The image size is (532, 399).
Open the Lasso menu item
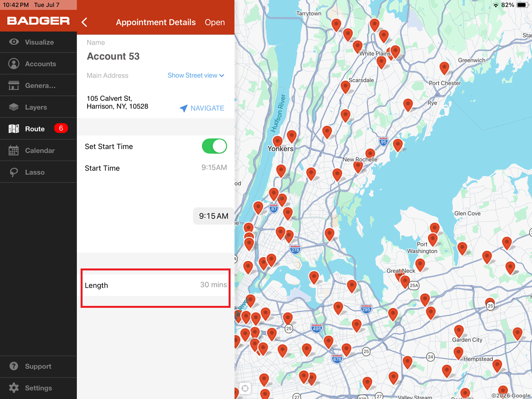click(x=38, y=172)
